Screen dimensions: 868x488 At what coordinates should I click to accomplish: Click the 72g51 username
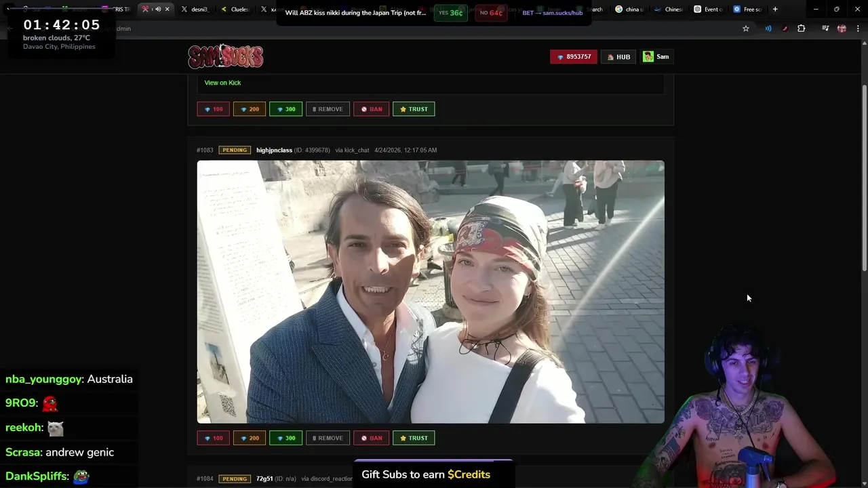click(264, 479)
